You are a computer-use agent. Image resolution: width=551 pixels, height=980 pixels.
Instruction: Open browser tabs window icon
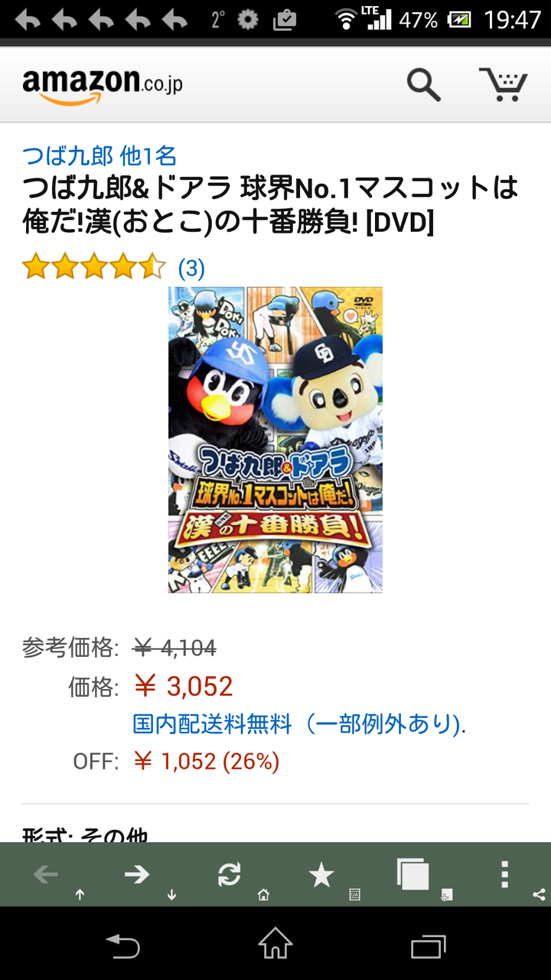tap(413, 874)
